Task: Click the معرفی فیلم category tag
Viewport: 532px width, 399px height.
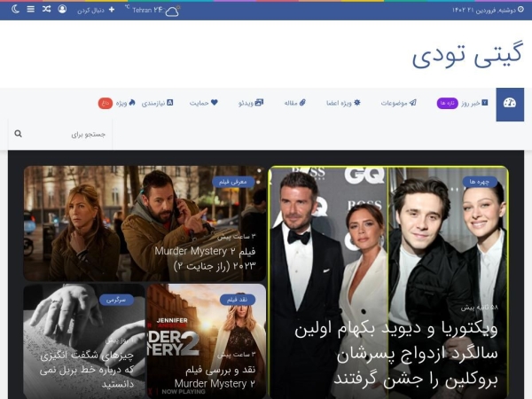Action: click(232, 182)
